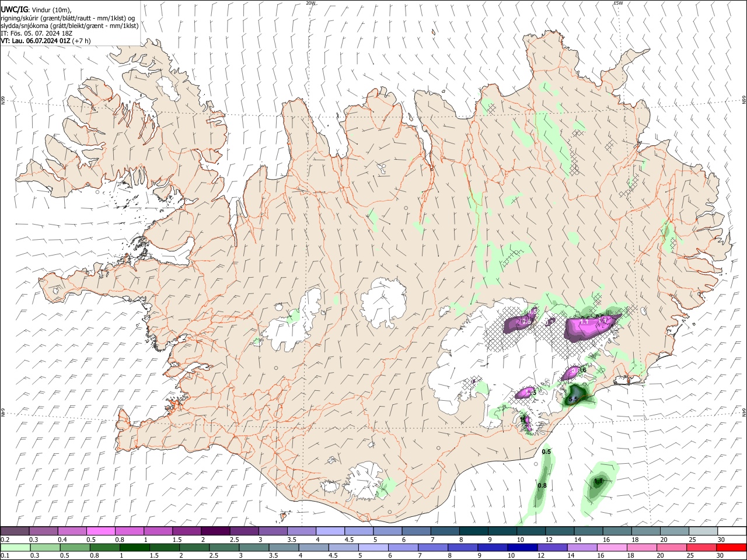The image size is (747, 560).
Task: Select the medium blue 8 swatch, lower legend row
Action: (463, 548)
